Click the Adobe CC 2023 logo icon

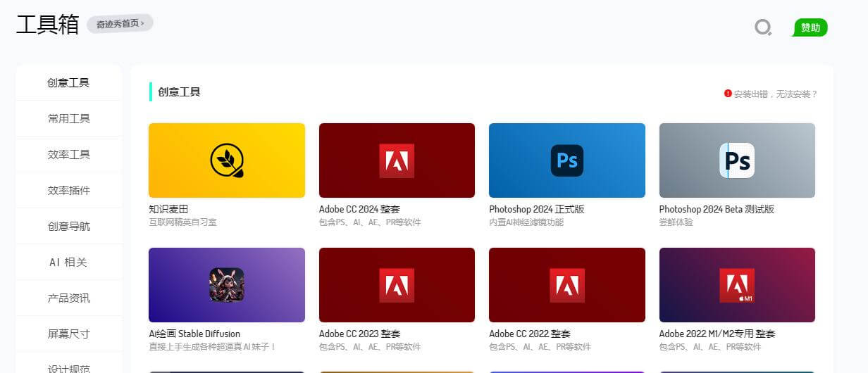pos(397,285)
